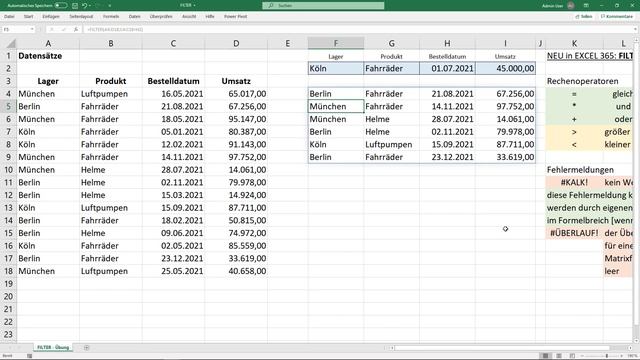Click the Umsatz header in cell D3

tap(236, 81)
